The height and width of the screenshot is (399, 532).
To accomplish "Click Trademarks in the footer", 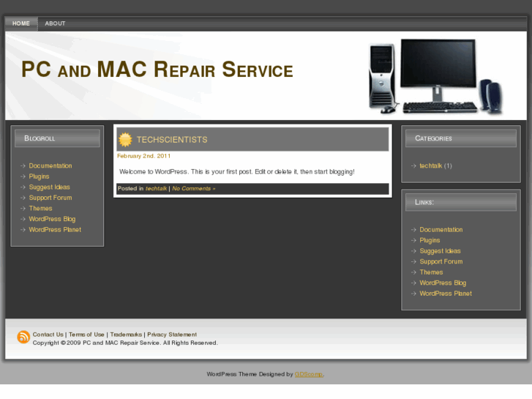I will [x=126, y=335].
